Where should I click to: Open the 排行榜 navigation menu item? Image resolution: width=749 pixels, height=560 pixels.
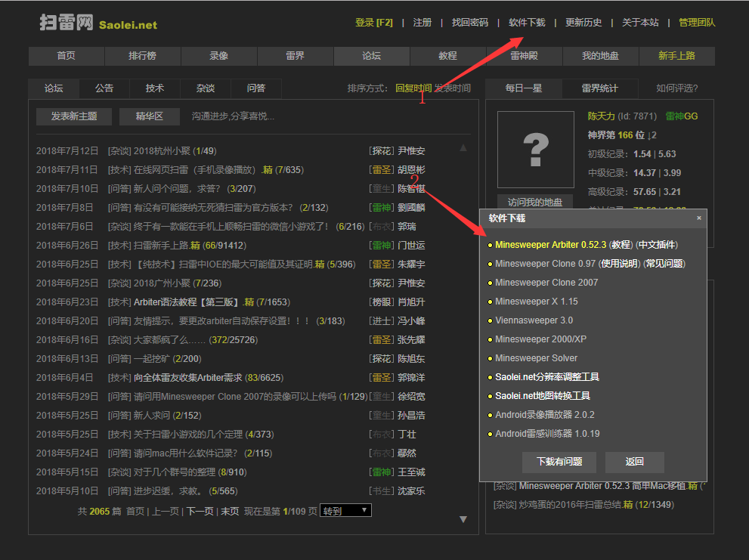coord(142,56)
